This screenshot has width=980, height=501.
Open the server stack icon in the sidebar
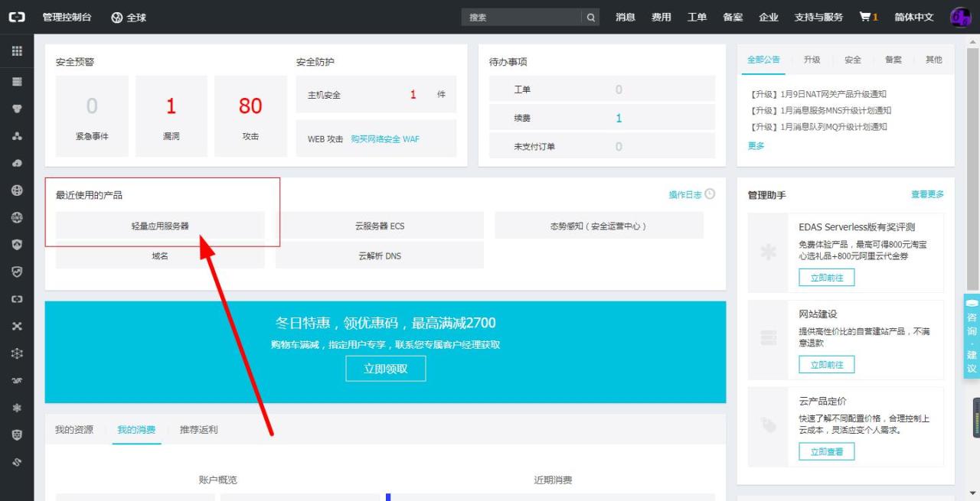tap(17, 81)
